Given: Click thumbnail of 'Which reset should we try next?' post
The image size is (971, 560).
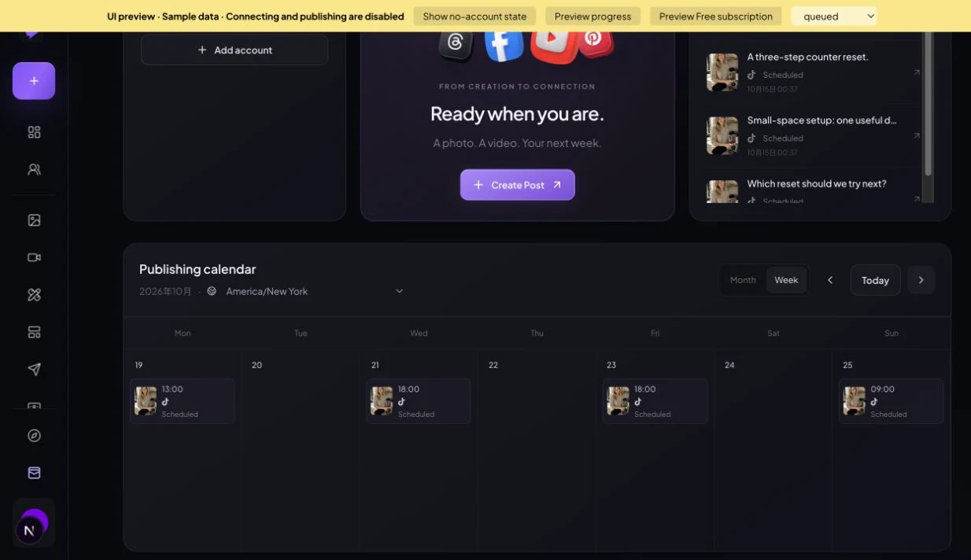Looking at the screenshot, I should (722, 192).
